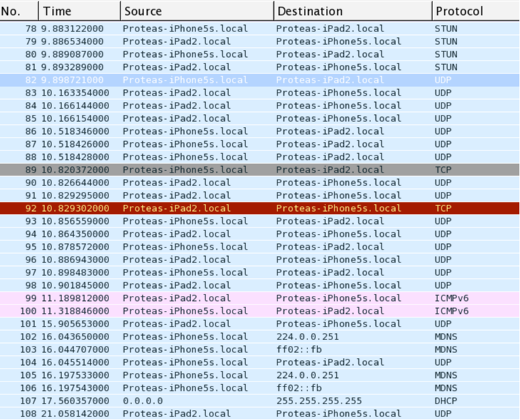Click time 16.197533000 of packet 105
The image size is (520, 420).
(x=76, y=376)
